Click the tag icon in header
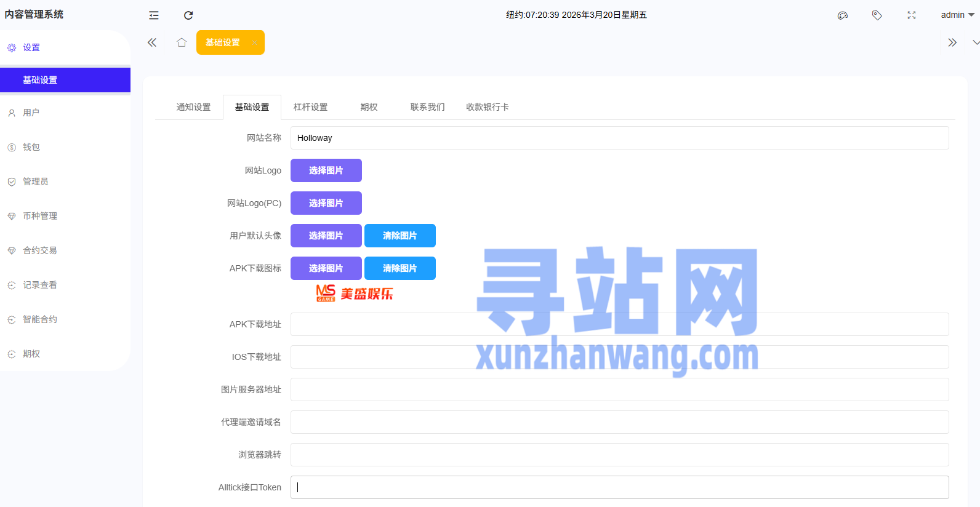Screen dimensions: 980x507 (877, 15)
